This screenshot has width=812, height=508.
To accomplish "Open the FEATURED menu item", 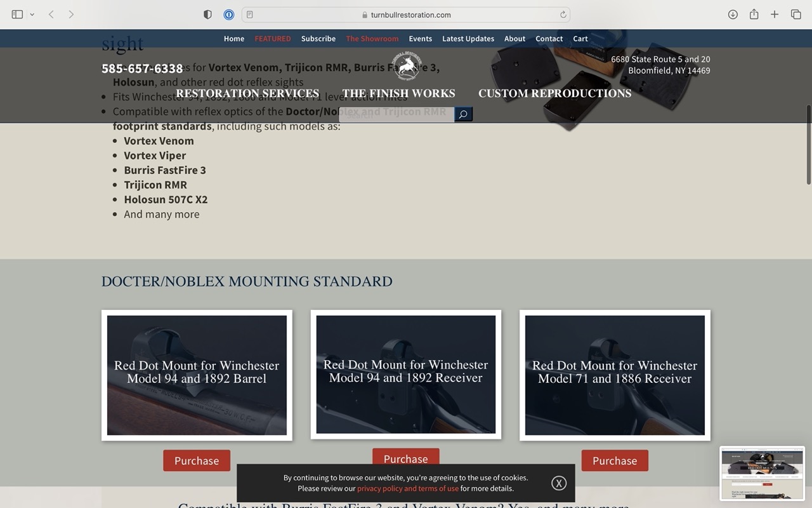I will coord(273,39).
